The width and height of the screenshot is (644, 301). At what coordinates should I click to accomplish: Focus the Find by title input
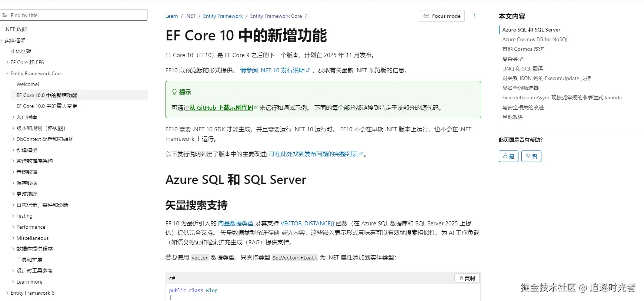[74, 15]
